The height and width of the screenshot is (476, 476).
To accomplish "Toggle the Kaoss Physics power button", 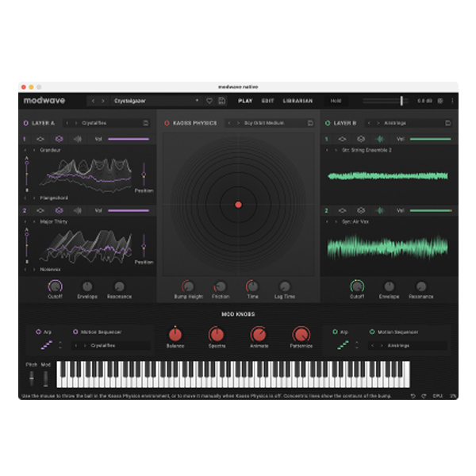I will (167, 123).
